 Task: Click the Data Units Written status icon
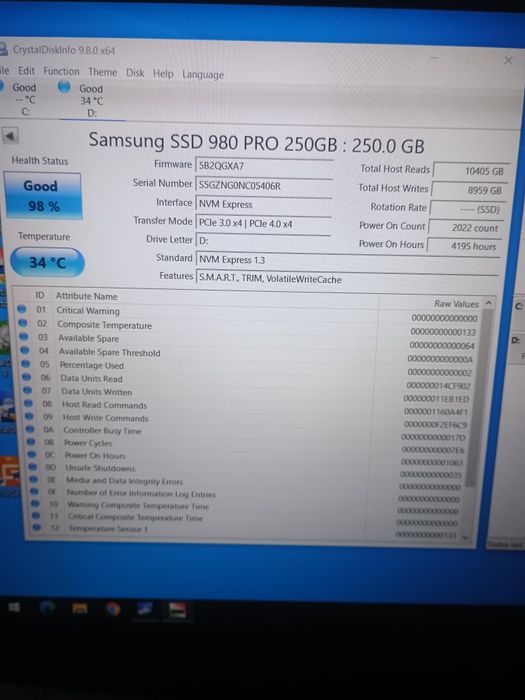[x=28, y=390]
